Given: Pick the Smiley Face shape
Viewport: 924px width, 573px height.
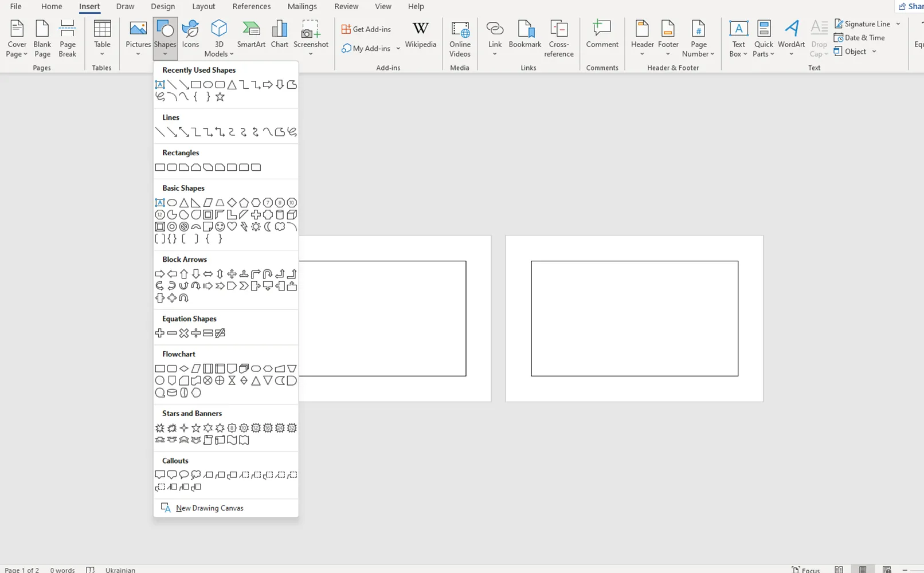Looking at the screenshot, I should click(220, 226).
